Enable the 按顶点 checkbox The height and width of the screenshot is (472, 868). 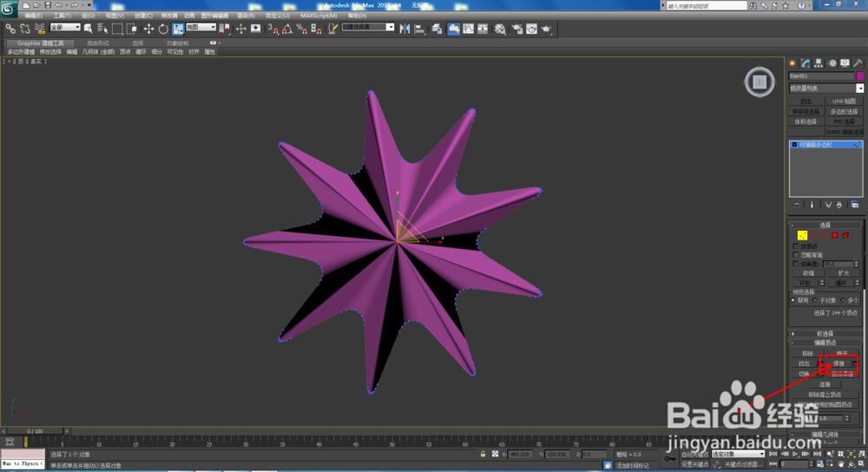796,246
